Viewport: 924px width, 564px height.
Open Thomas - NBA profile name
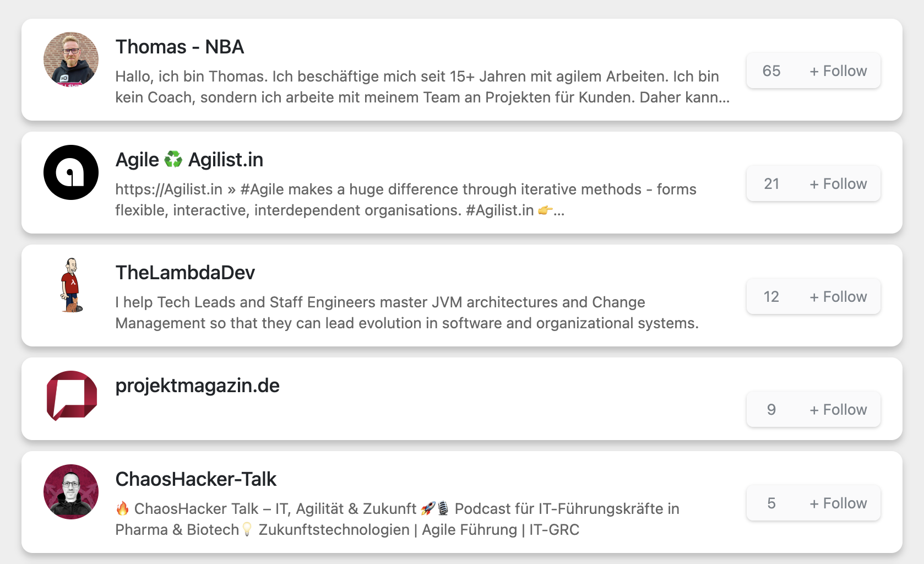point(180,47)
